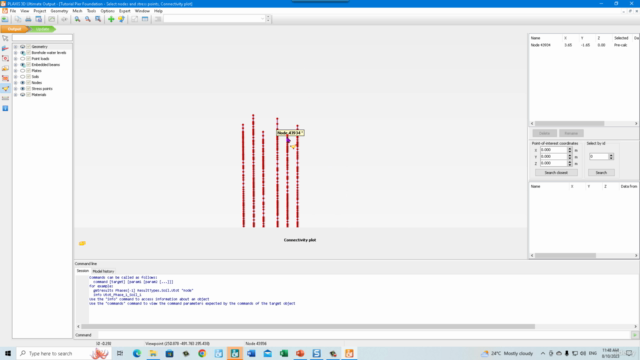This screenshot has height=360, width=640.
Task: Open Word from the taskbar
Action: [x=251, y=353]
